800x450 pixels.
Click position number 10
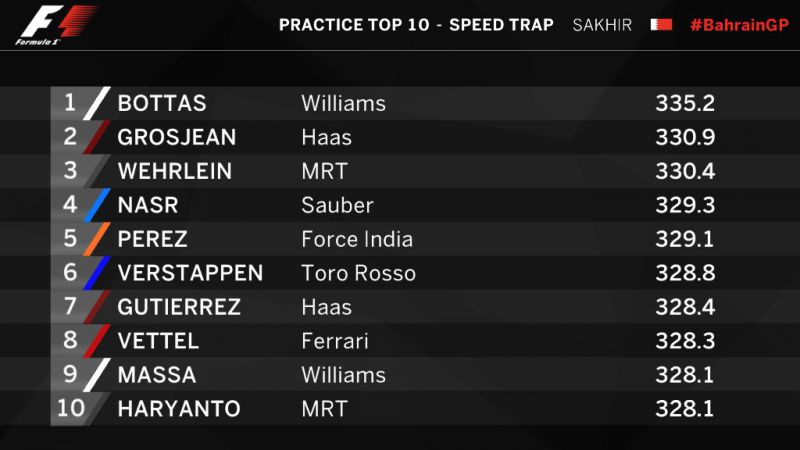click(x=71, y=408)
